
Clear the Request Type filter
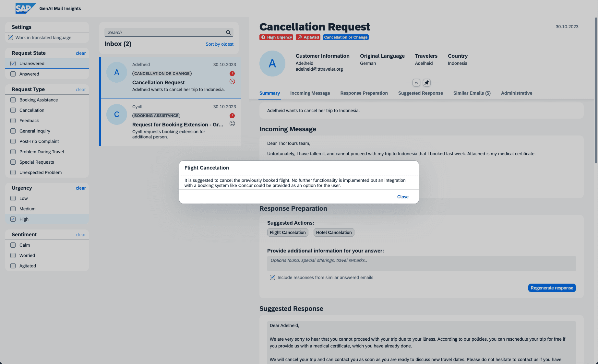pyautogui.click(x=81, y=89)
